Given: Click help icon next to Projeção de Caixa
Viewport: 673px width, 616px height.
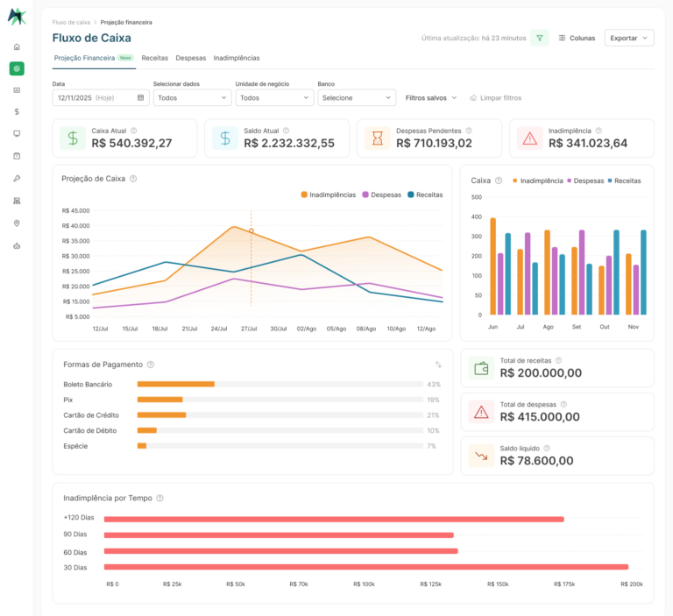Looking at the screenshot, I should (133, 179).
